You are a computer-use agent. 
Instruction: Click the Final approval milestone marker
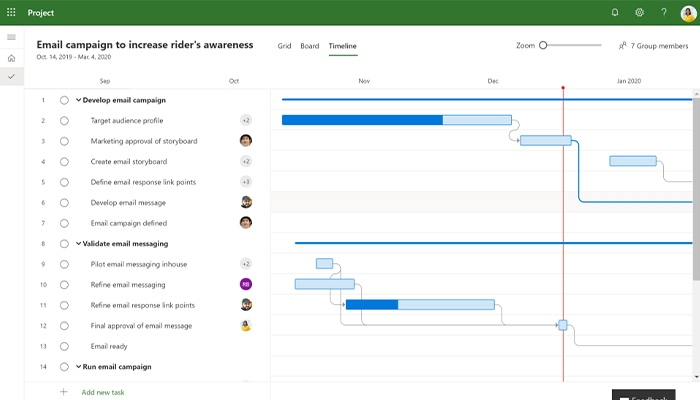pos(563,325)
